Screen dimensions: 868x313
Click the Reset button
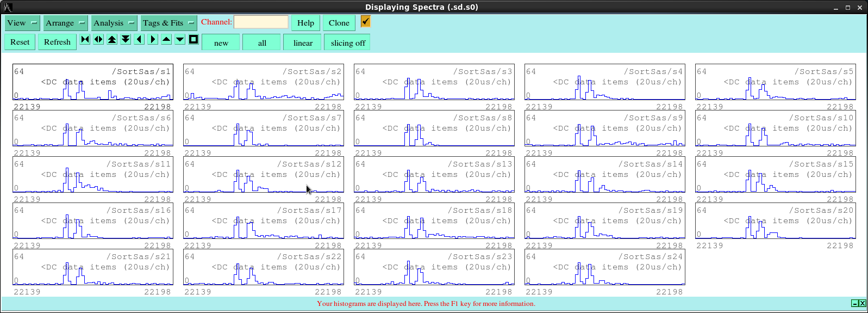pyautogui.click(x=20, y=42)
